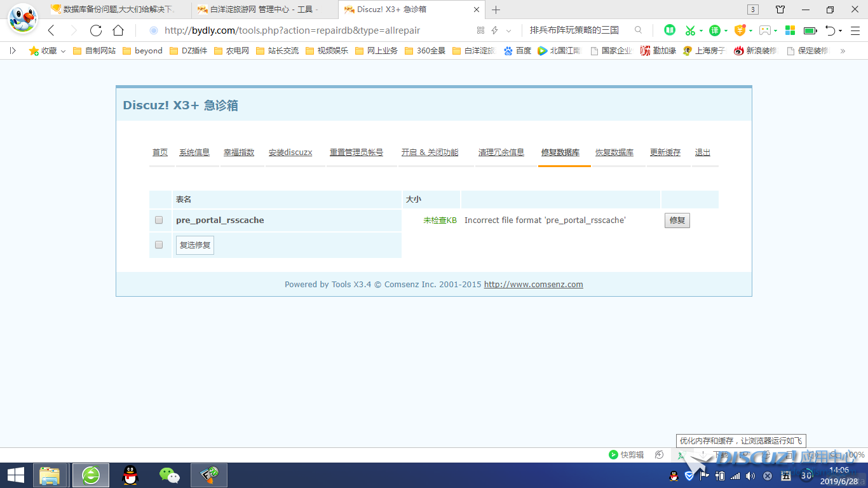Open the 系统信息 menu item
868x488 pixels.
194,152
